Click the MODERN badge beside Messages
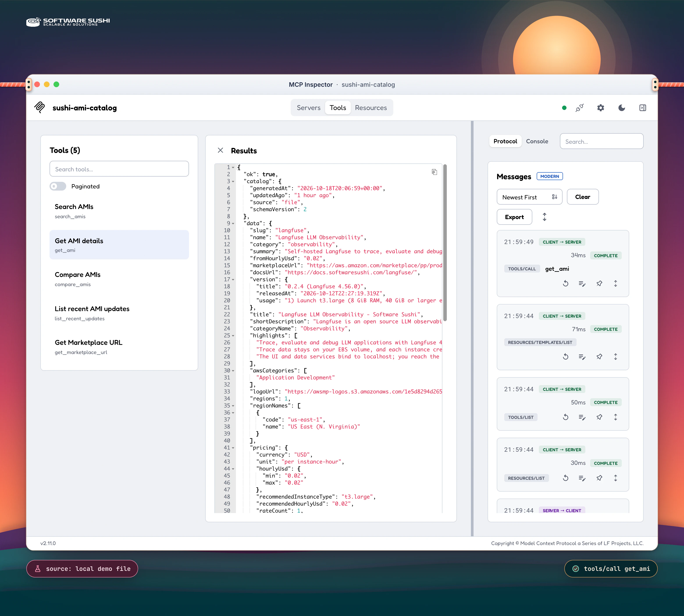Screen dimensions: 684x616 coord(550,176)
